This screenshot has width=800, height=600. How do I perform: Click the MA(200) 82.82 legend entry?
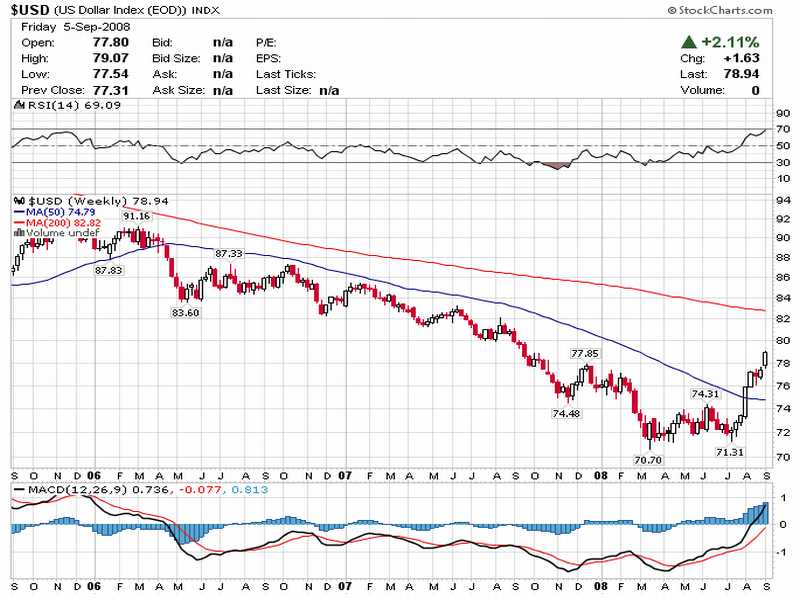[x=63, y=222]
